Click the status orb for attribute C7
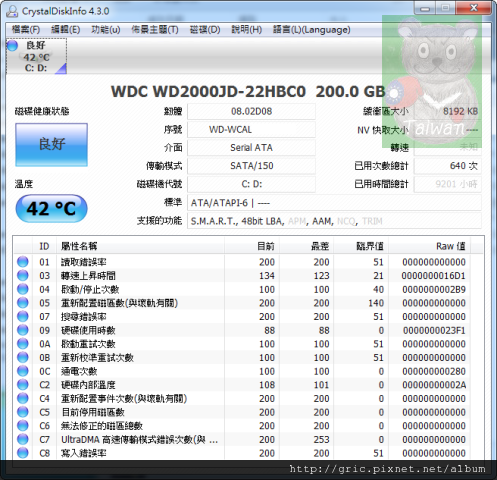Viewport: 497px width, 480px height. pyautogui.click(x=23, y=439)
